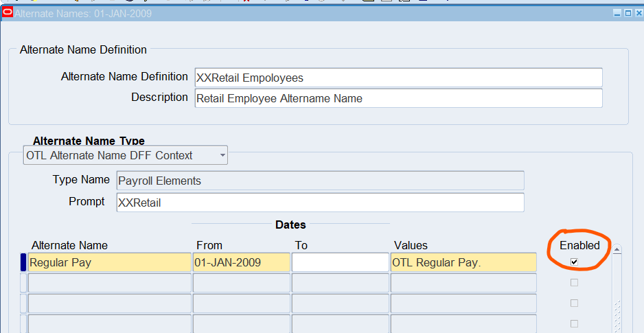Click the Oracle icon in the title bar
The height and width of the screenshot is (333, 644).
8,13
